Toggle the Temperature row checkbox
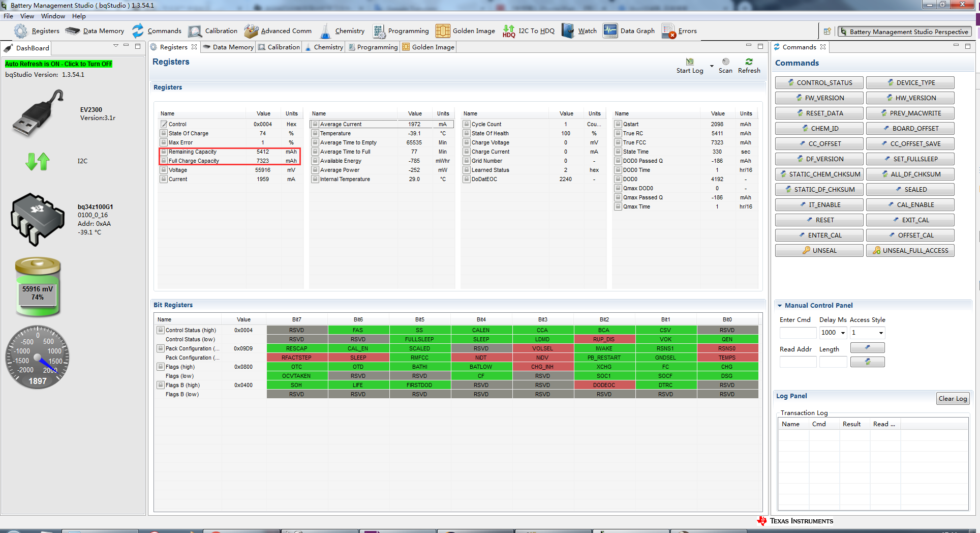The width and height of the screenshot is (980, 533). (315, 133)
